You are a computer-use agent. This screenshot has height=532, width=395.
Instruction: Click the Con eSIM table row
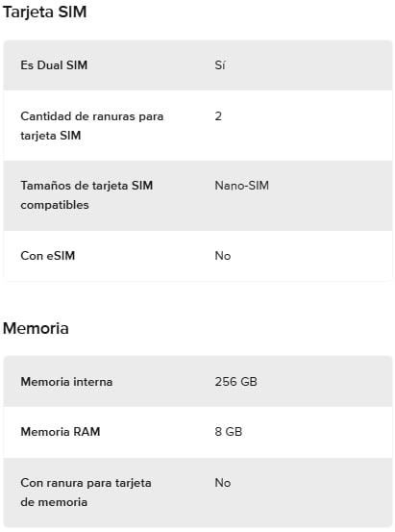point(198,256)
